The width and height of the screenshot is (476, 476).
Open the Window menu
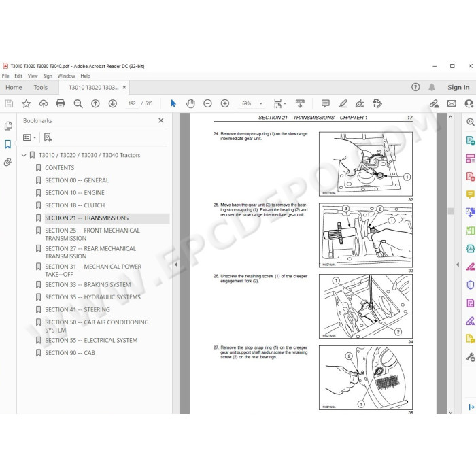66,76
